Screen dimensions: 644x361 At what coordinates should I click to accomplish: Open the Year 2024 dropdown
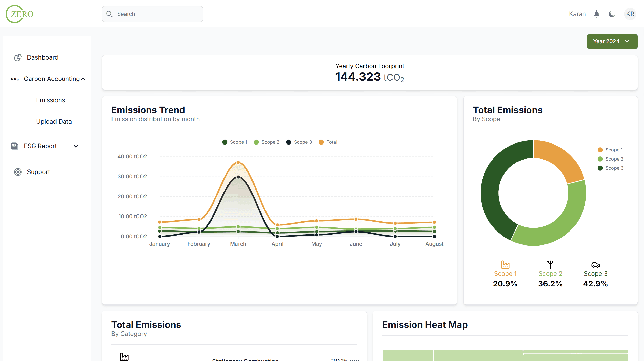pyautogui.click(x=612, y=41)
